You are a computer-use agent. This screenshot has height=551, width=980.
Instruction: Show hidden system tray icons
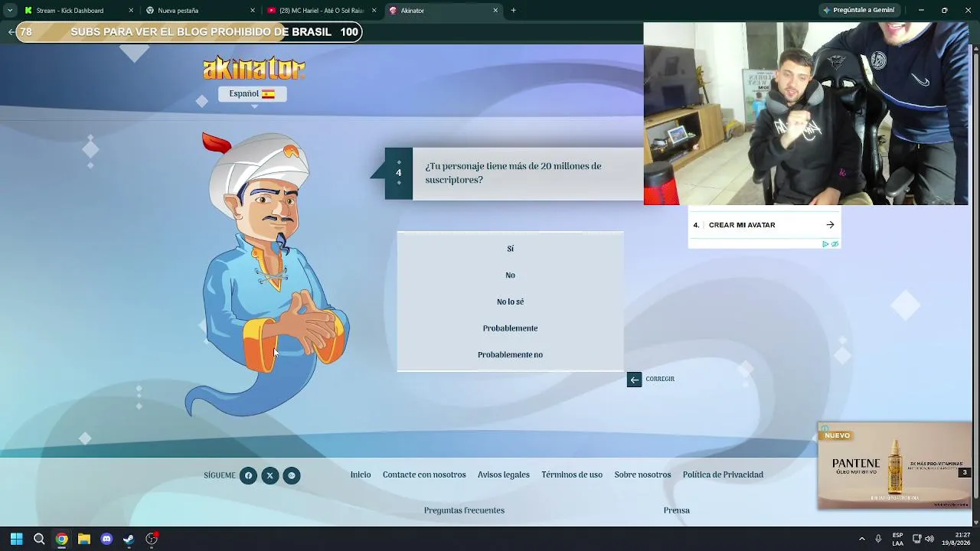(861, 539)
